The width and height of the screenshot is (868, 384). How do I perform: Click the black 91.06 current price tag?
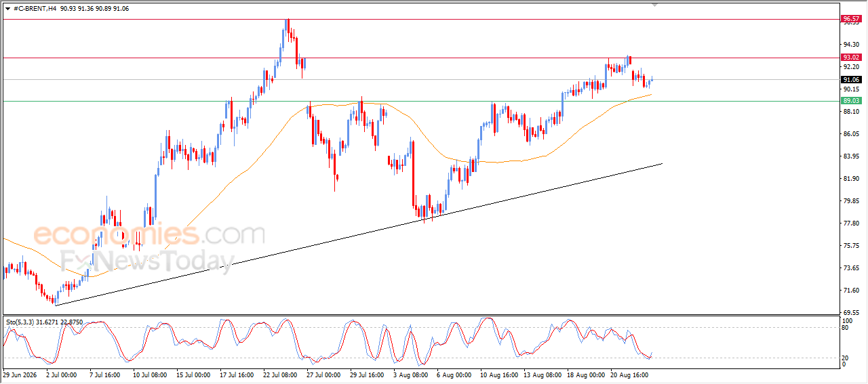(x=850, y=79)
